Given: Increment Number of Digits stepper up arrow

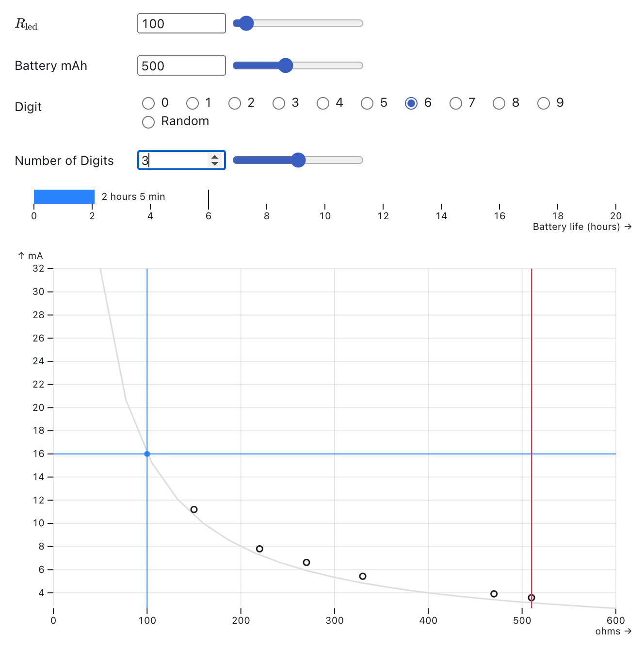Looking at the screenshot, I should [x=215, y=157].
